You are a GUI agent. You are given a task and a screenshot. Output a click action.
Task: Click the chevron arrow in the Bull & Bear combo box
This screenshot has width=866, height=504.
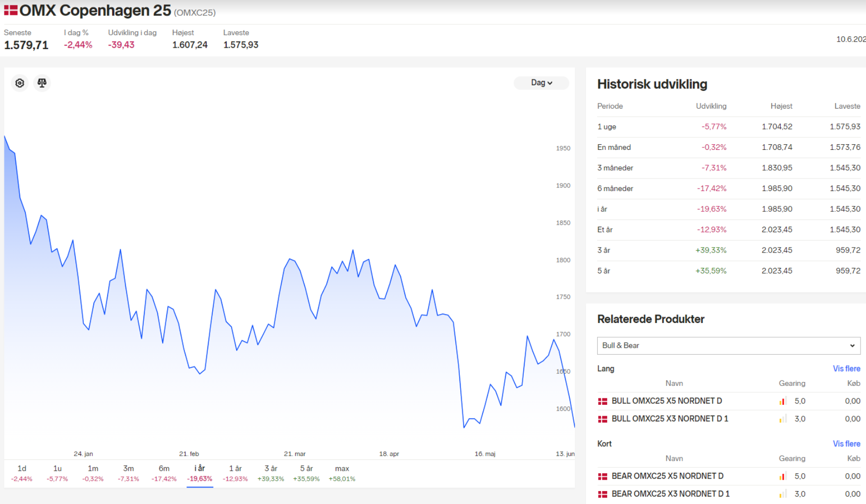(x=852, y=346)
